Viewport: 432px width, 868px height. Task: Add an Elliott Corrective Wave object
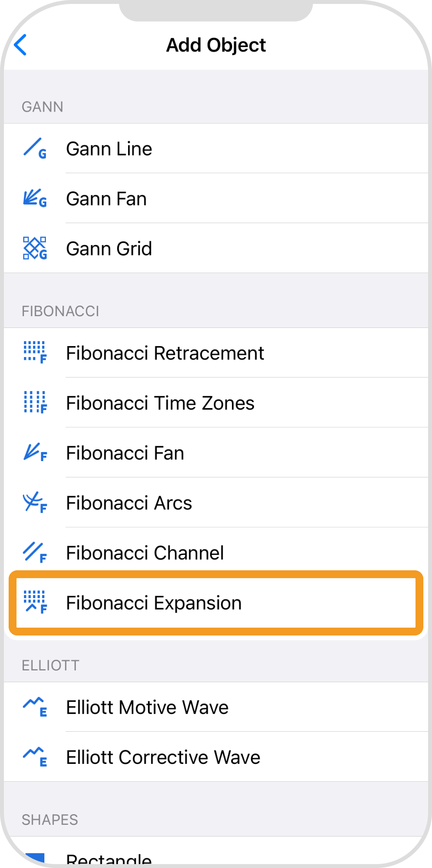(x=163, y=757)
